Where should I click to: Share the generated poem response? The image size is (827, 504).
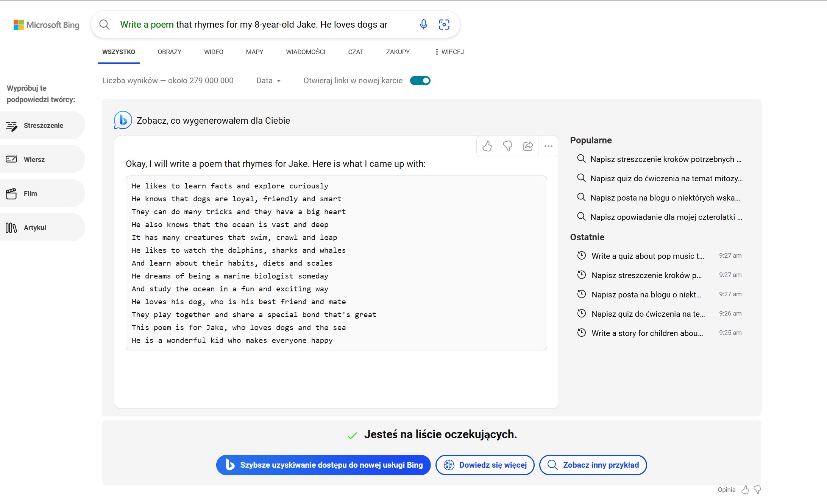coord(528,146)
